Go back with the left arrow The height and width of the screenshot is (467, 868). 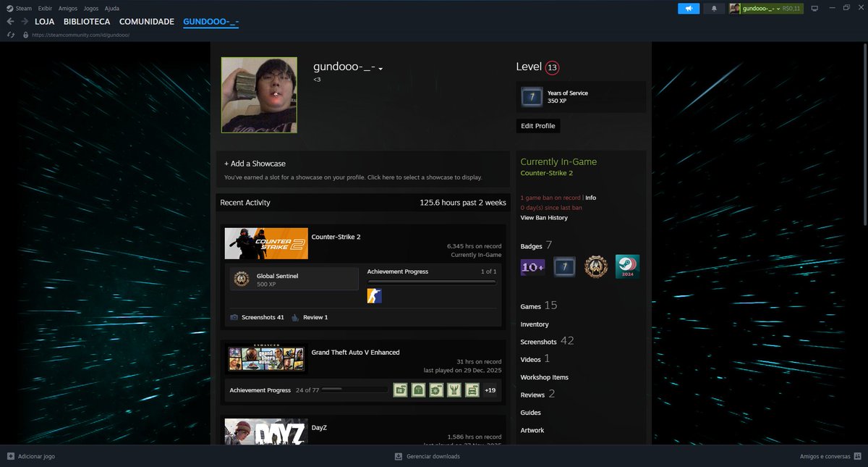click(10, 22)
